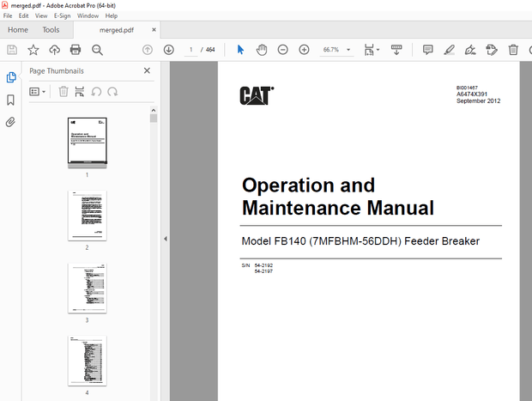
Task: Delete page using toolbar trash icon
Action: [x=513, y=50]
